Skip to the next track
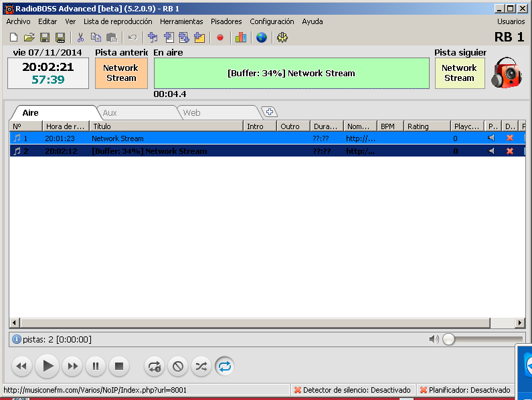532x400 pixels. pos(72,367)
